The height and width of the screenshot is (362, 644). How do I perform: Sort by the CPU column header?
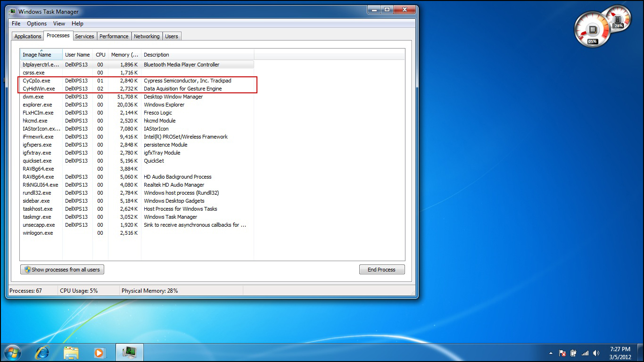(x=100, y=55)
